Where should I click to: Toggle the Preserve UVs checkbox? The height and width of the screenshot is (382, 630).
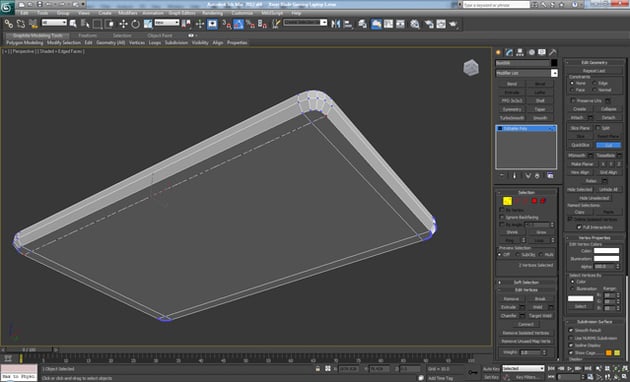tap(573, 100)
